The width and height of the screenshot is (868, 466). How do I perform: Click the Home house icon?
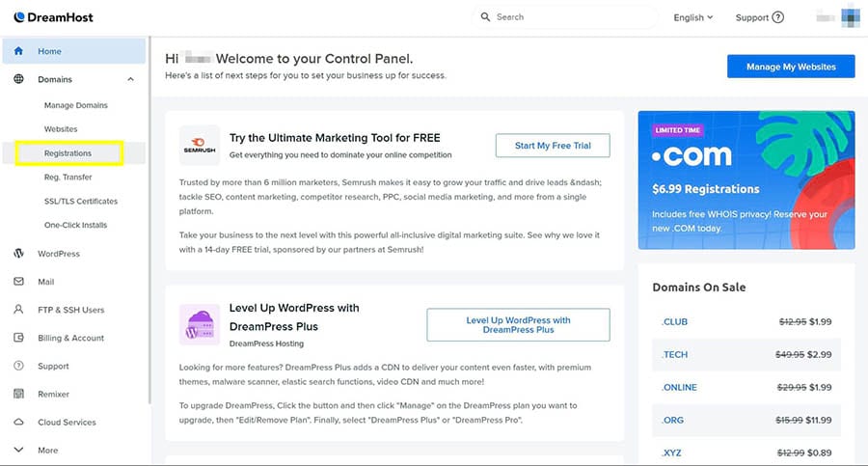[19, 51]
